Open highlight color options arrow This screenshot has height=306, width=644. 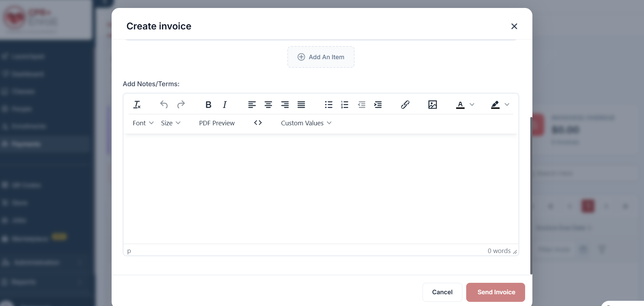tap(507, 105)
